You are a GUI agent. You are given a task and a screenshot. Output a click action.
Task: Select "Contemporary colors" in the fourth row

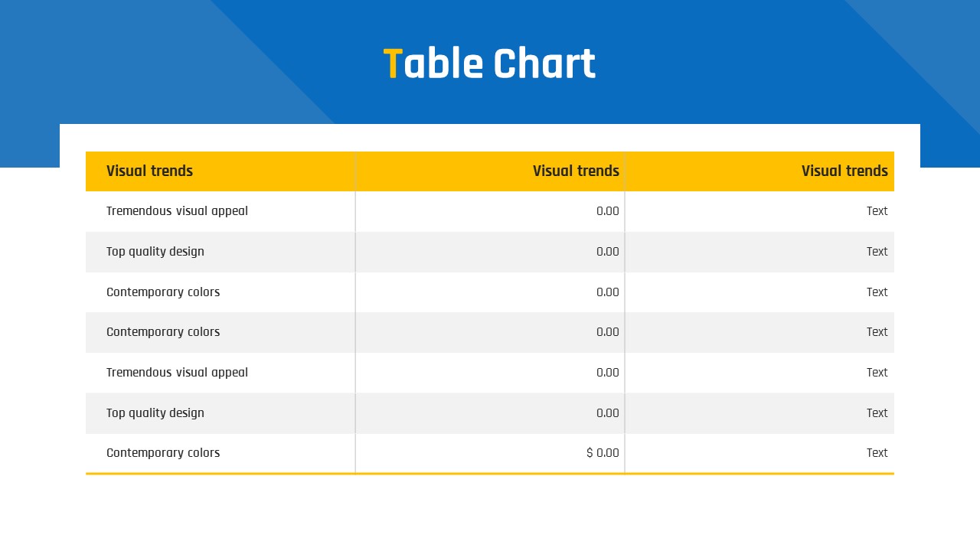[163, 332]
